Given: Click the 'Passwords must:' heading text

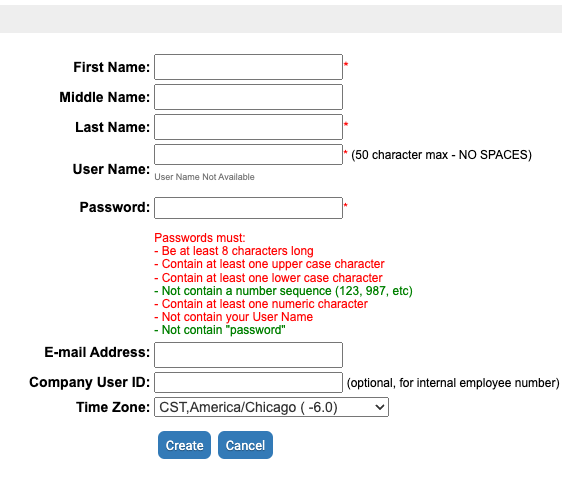Looking at the screenshot, I should click(x=200, y=238).
